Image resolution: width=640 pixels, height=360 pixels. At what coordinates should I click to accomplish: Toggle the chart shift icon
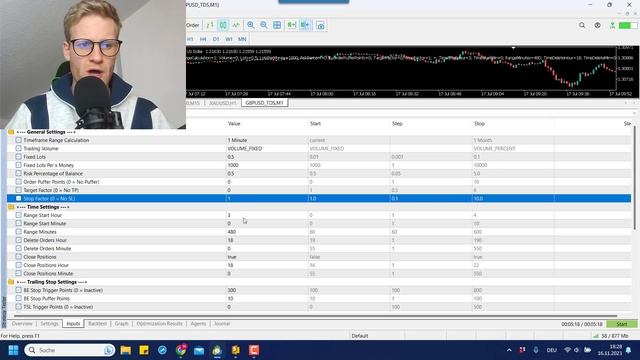click(305, 25)
